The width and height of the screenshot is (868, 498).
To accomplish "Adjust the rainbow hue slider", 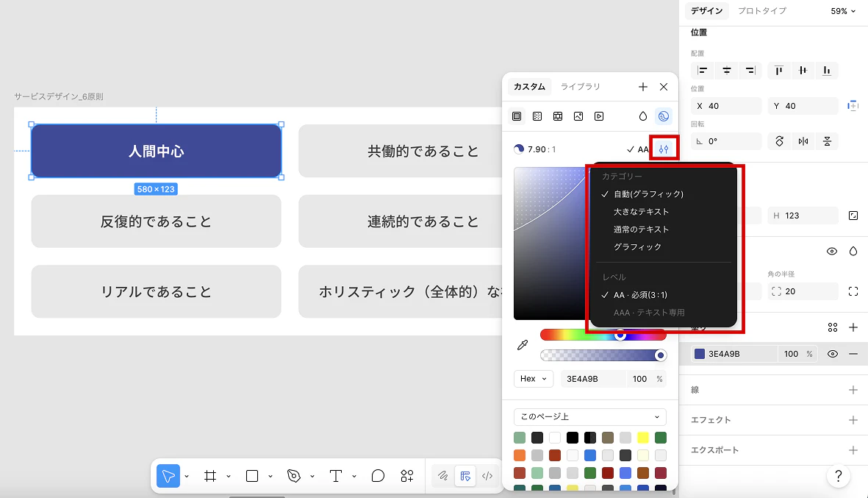I will [x=603, y=335].
